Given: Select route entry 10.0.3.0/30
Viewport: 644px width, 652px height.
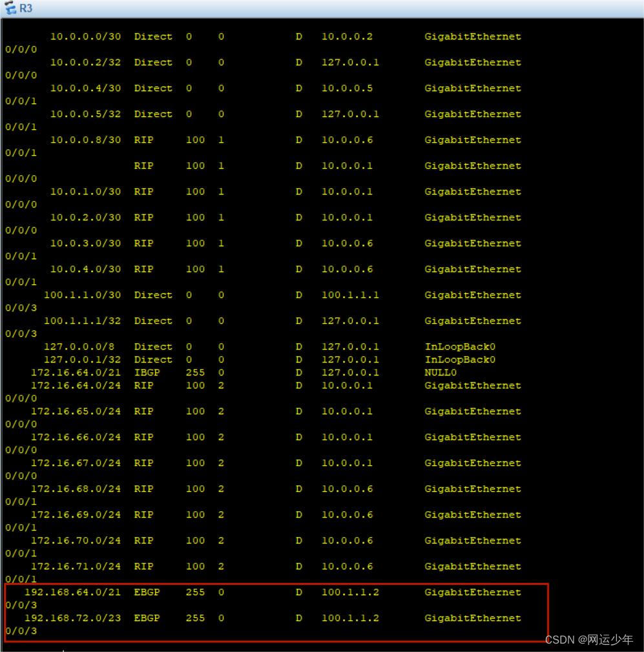Looking at the screenshot, I should pyautogui.click(x=86, y=243).
